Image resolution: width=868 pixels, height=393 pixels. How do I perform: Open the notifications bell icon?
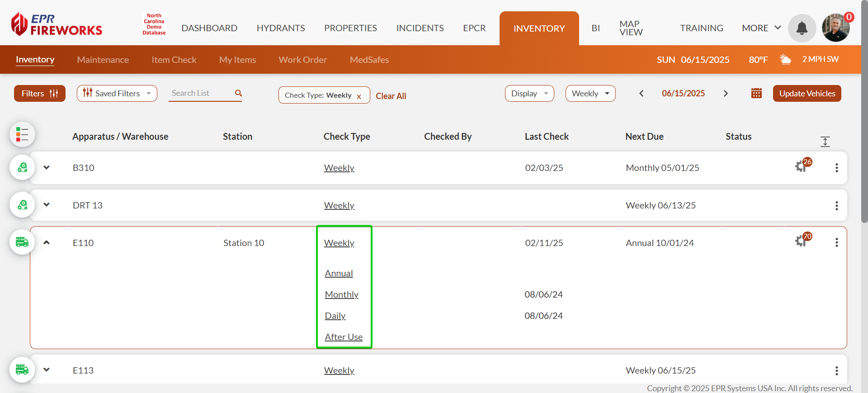pyautogui.click(x=802, y=28)
